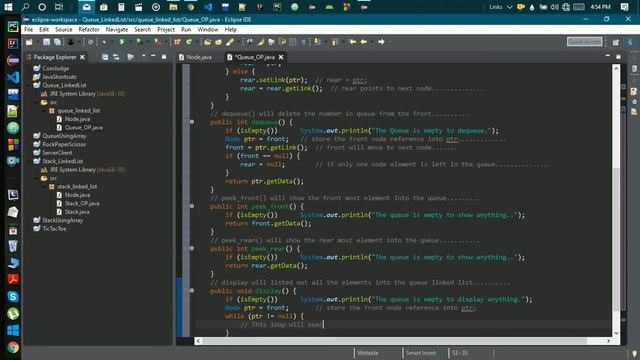Open the Refactor menu
Viewport: 640px width, 360px height.
(x=89, y=29)
